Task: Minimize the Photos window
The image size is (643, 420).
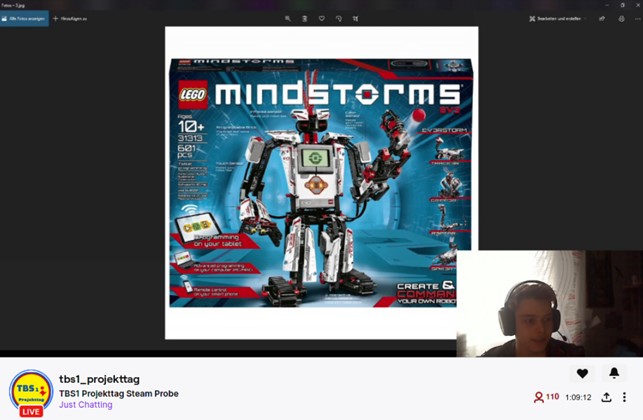Action: pyautogui.click(x=607, y=5)
